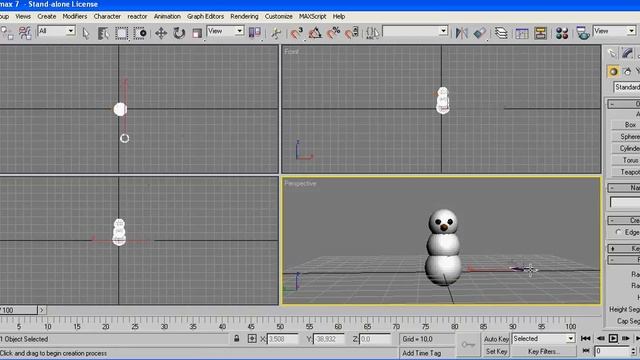Toggle Select and Manipulate tool
Image resolution: width=640 pixels, height=360 pixels.
(276, 33)
